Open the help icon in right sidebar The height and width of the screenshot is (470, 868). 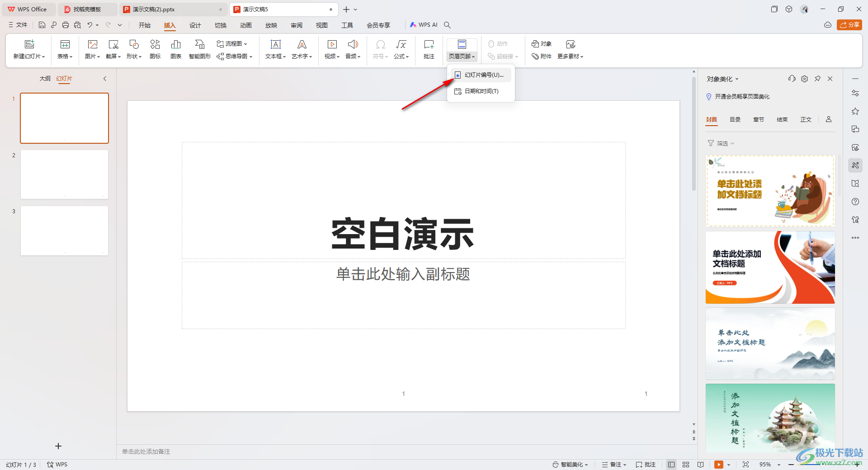(855, 202)
